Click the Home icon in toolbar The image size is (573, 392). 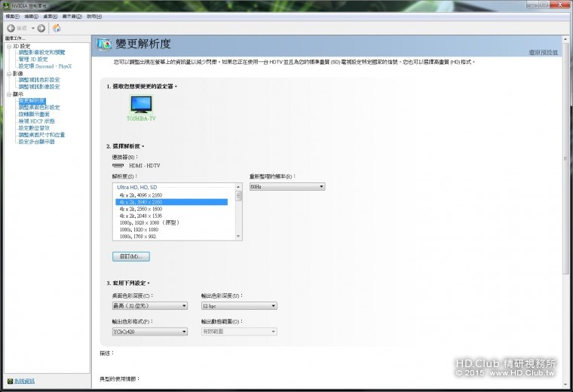tap(57, 28)
